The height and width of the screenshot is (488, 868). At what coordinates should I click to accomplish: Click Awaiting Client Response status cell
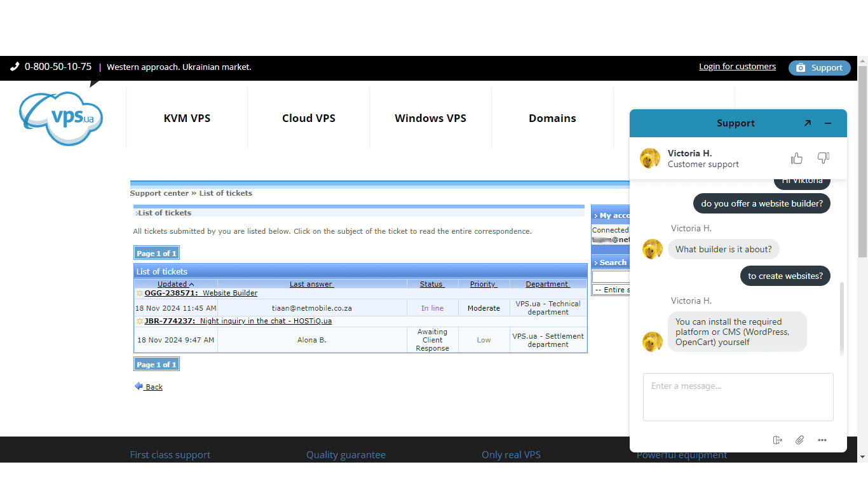433,340
